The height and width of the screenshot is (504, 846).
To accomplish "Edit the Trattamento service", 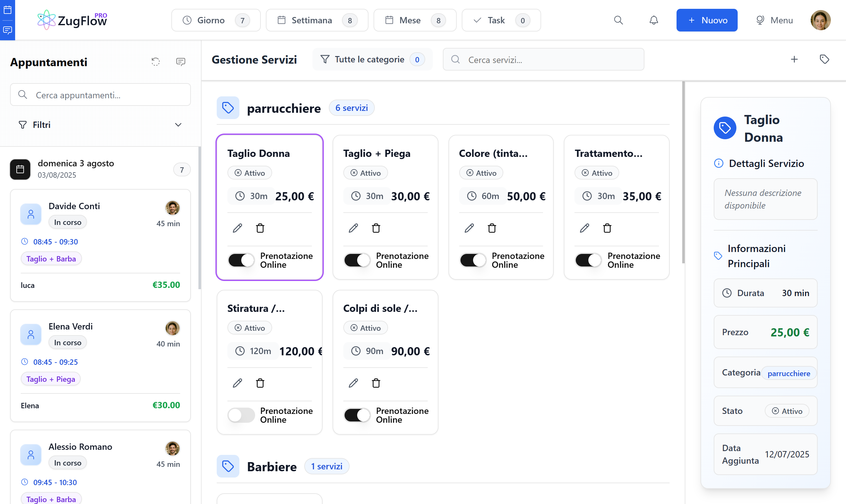I will point(584,228).
